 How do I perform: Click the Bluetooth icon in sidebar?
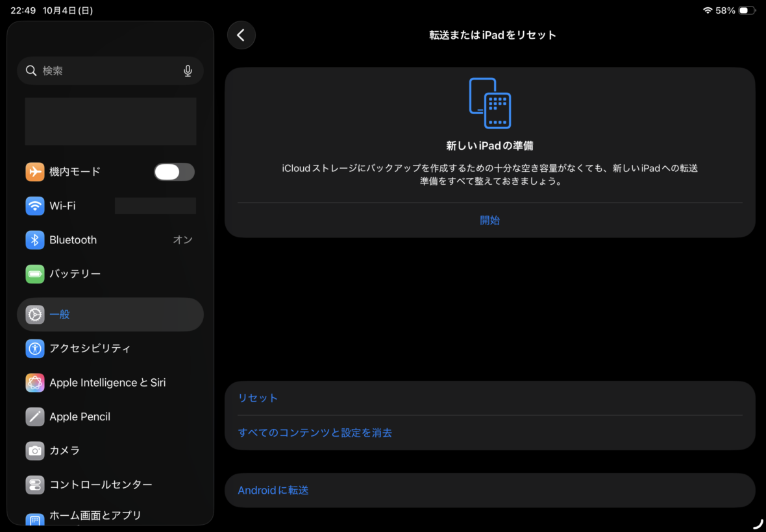[x=34, y=240]
